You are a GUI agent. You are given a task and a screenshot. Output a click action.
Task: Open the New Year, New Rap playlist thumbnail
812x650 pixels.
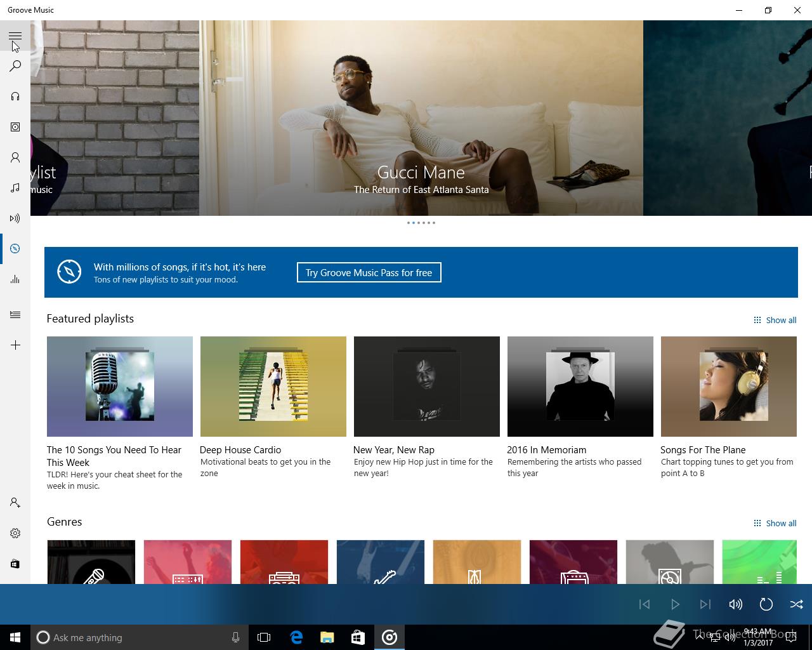[x=427, y=387]
